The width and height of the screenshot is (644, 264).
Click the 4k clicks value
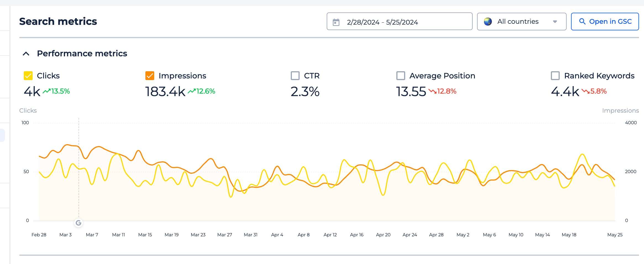(32, 91)
